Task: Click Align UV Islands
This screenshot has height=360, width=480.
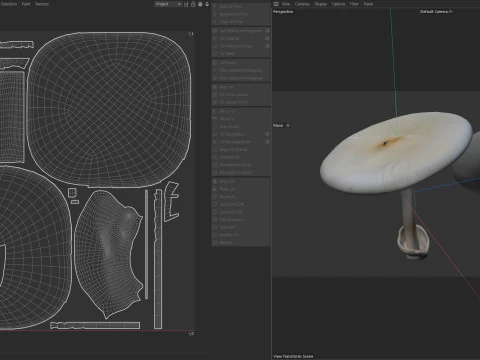Action: pyautogui.click(x=241, y=150)
